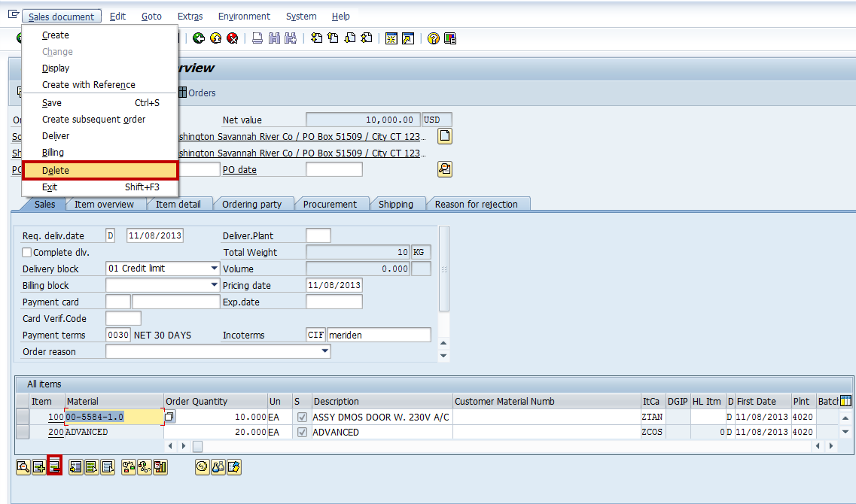
Task: Click the Create new session icon
Action: tap(391, 38)
